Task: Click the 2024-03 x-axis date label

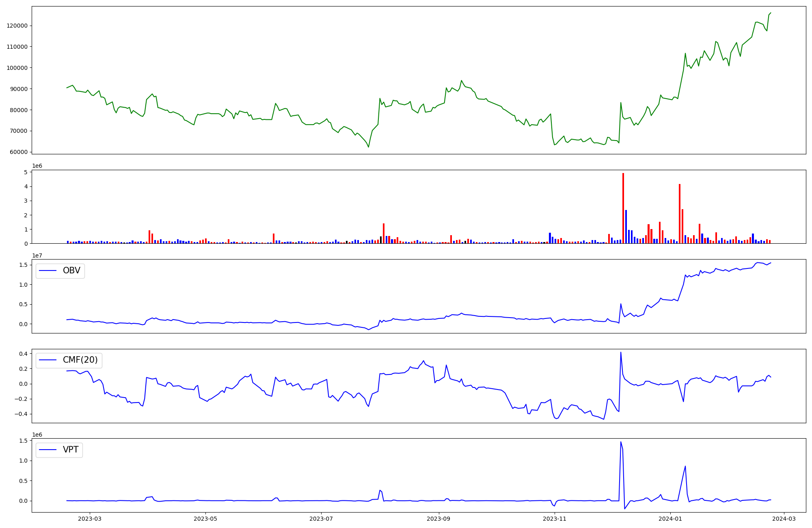Action: point(784,519)
